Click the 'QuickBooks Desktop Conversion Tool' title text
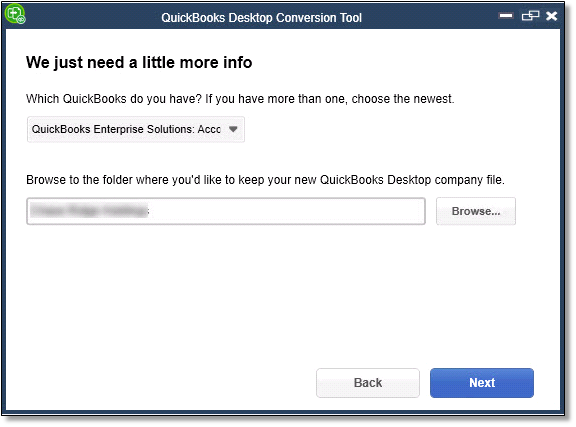576x427 pixels. 261,17
